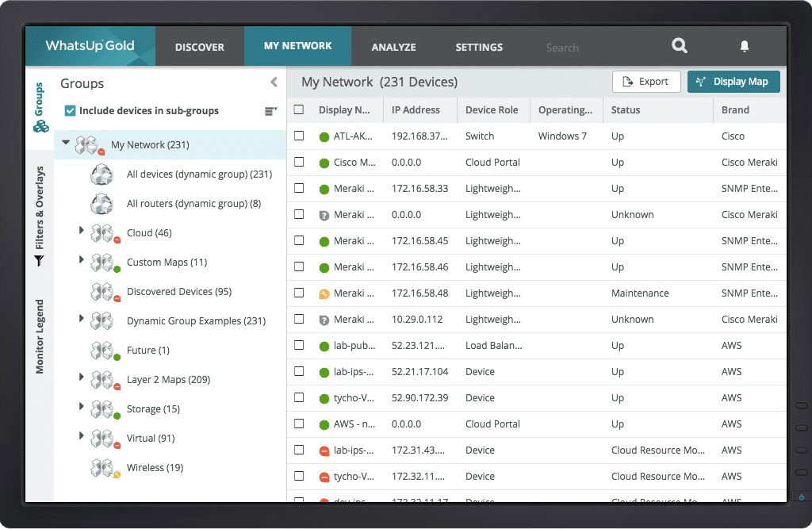
Task: Open the Groups list options menu icon
Action: coord(270,111)
